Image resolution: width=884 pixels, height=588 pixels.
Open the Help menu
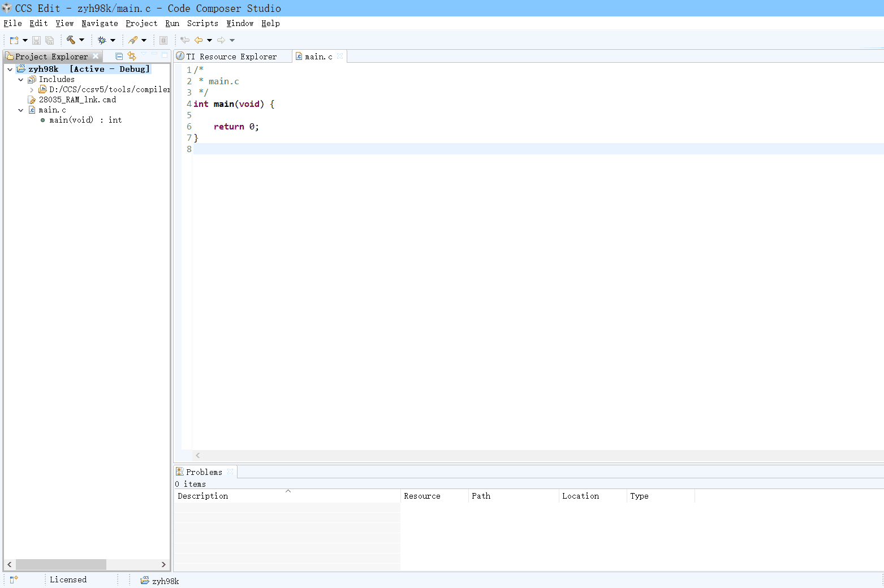[x=270, y=23]
